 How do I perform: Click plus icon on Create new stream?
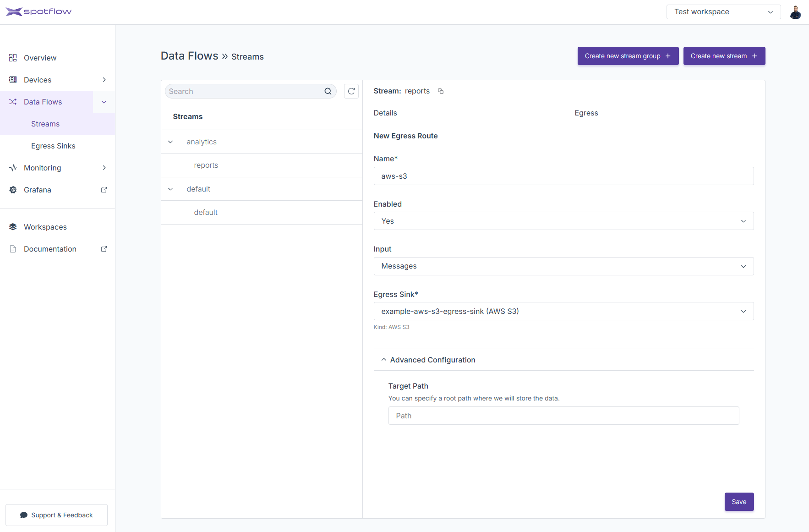[754, 56]
